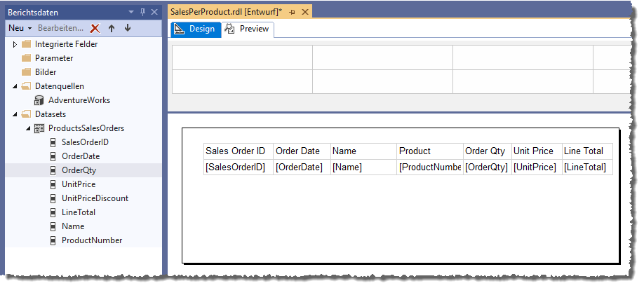This screenshot has height=288, width=644.
Task: Collapse the Datenquellen tree node
Action: pos(15,86)
